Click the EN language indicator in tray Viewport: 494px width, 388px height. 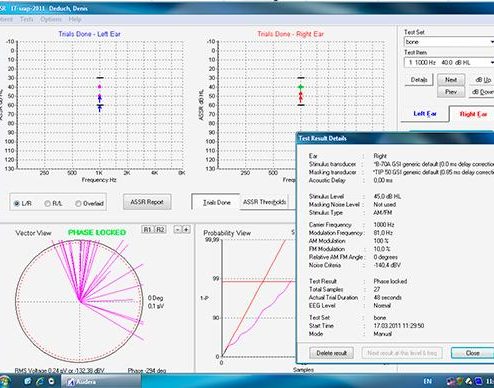pos(427,381)
